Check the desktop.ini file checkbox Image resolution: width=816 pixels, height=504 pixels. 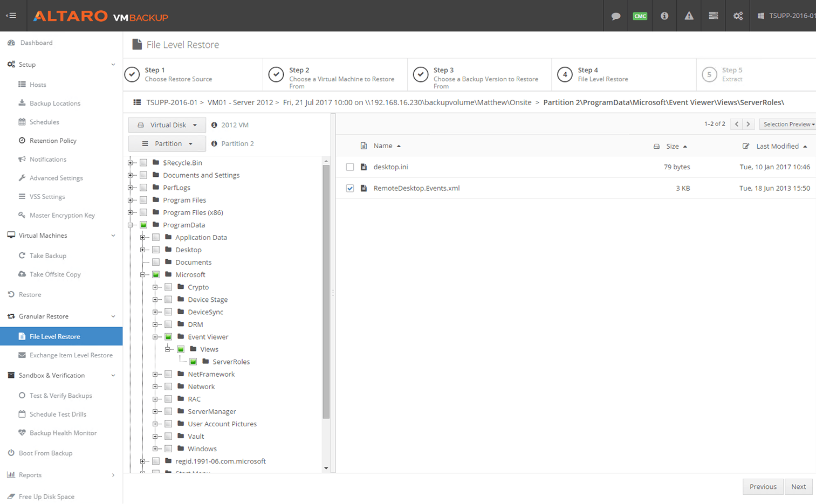(x=350, y=167)
